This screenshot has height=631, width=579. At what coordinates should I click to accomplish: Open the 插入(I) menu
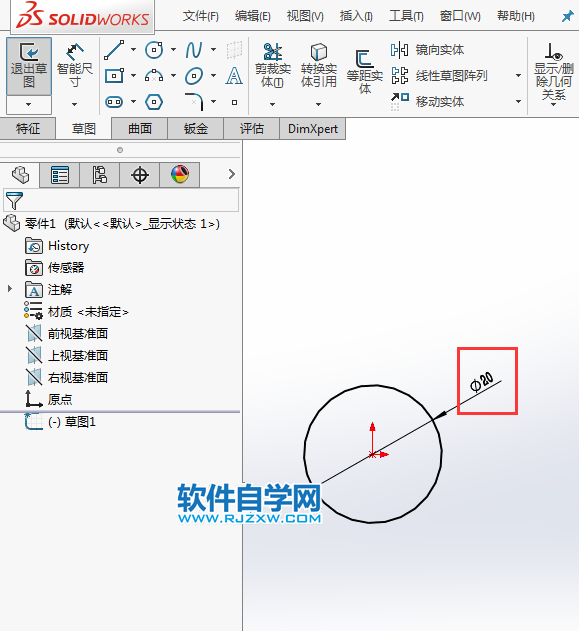tap(356, 16)
